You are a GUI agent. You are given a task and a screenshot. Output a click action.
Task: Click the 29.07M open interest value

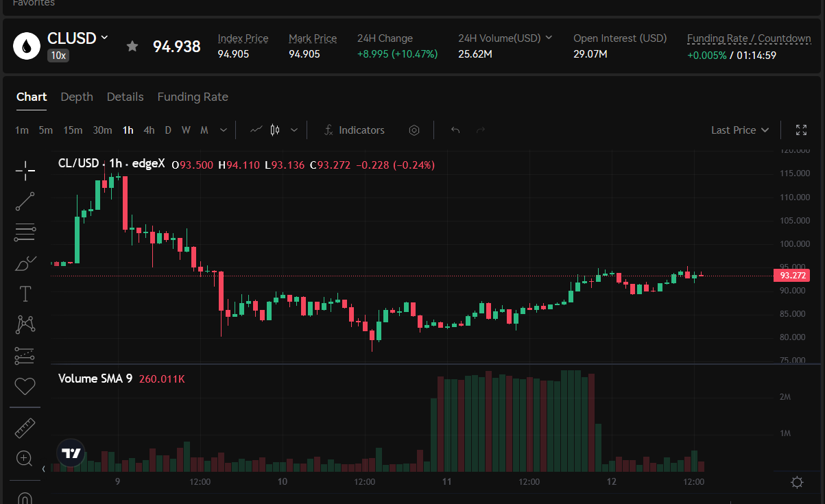pos(590,54)
